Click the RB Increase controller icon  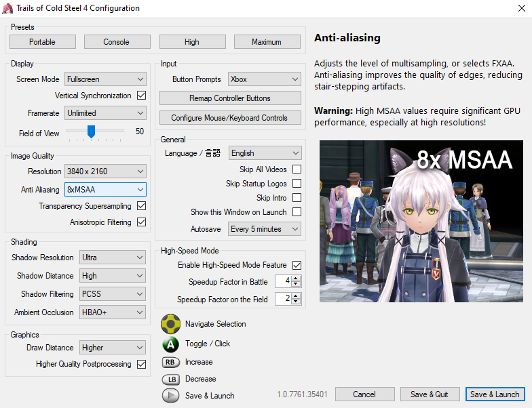[170, 362]
